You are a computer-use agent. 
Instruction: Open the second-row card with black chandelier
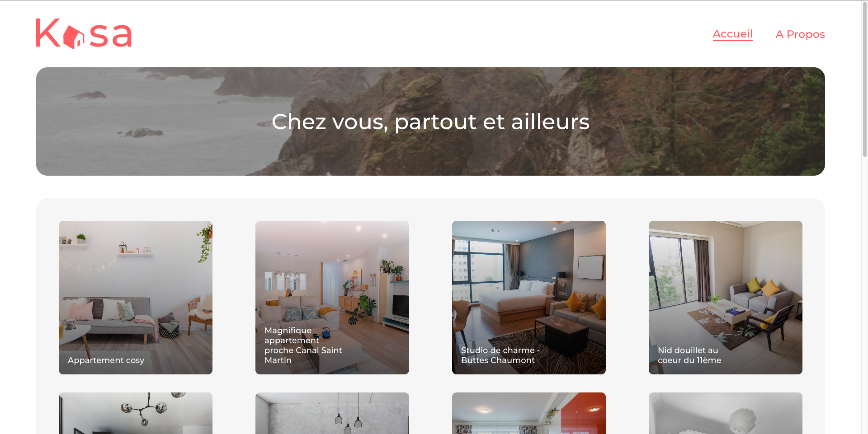[x=136, y=413]
